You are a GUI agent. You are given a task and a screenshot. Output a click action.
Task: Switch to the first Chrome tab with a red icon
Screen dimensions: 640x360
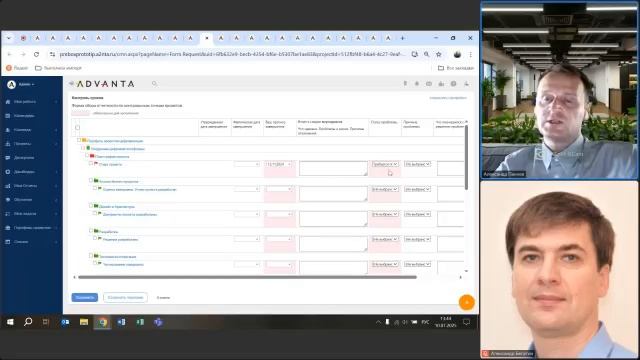pos(23,38)
